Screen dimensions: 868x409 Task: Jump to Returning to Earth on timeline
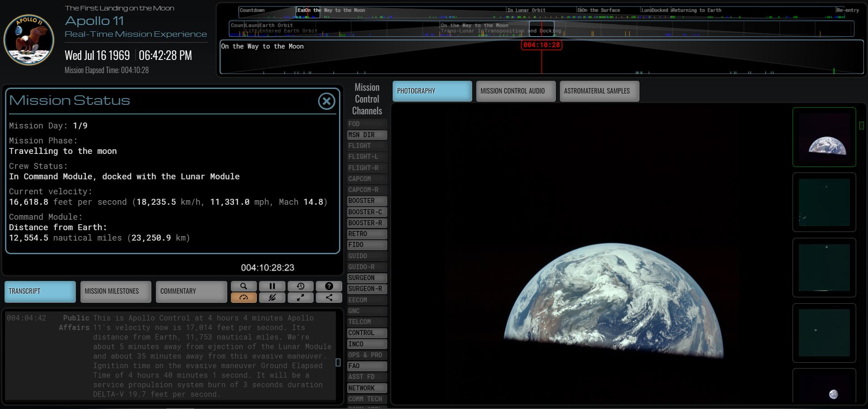696,10
